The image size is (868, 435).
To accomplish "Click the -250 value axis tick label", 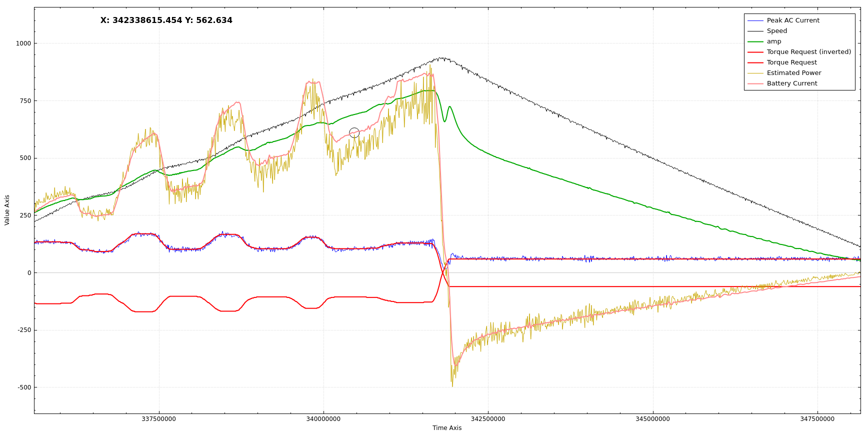I will pos(24,330).
